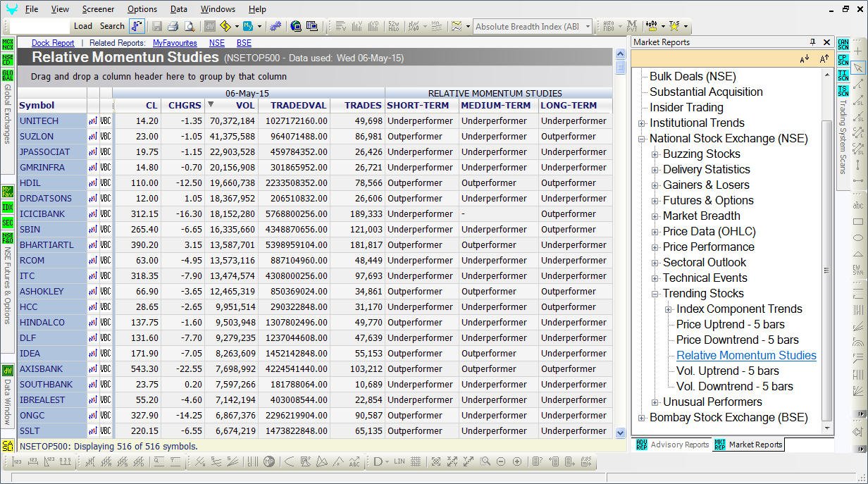The width and height of the screenshot is (868, 484).
Task: Click the dW data window toolbar icon
Action: tap(210, 26)
